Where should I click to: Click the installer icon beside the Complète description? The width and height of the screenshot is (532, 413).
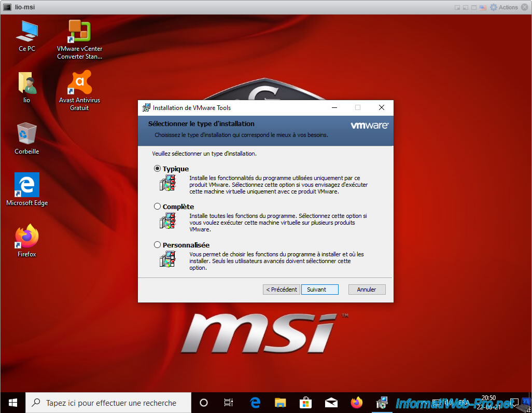(x=167, y=221)
